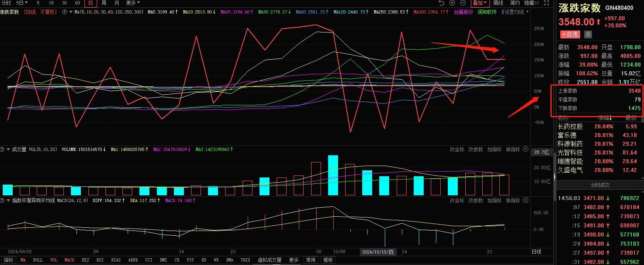Click the red 长药控股 stock row

[x=570, y=126]
